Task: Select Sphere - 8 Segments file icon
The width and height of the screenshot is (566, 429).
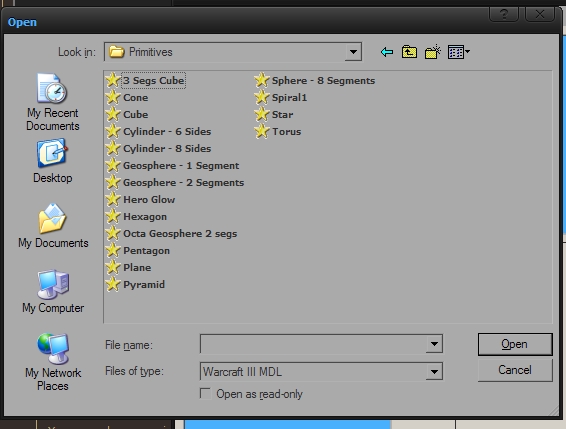Action: pyautogui.click(x=262, y=80)
